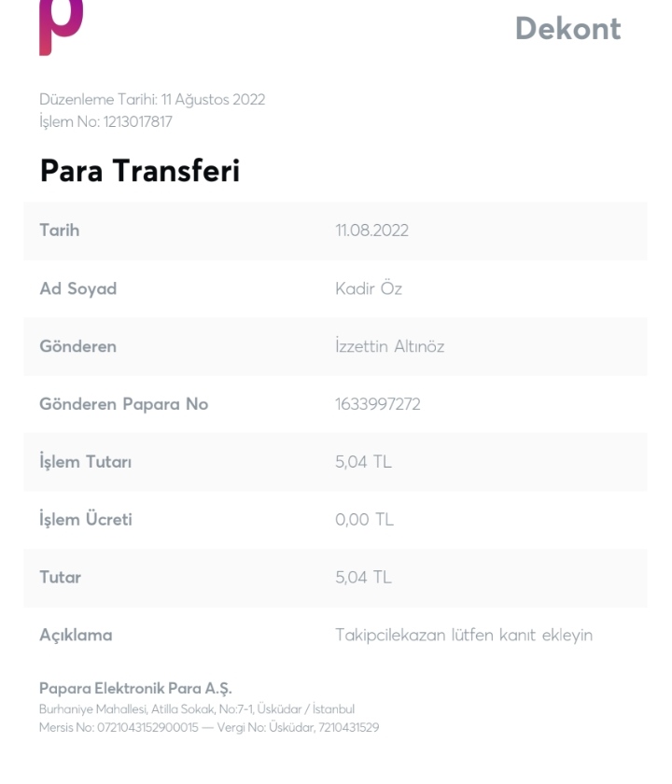Screen dimensions: 672x784
Task: Select the Mersis No line
Action: (209, 727)
